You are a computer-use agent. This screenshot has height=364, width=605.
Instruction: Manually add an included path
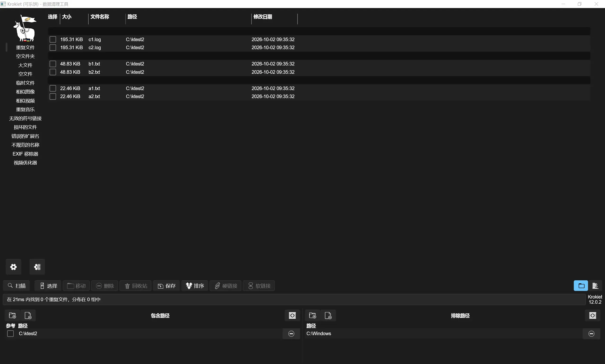[x=292, y=316]
